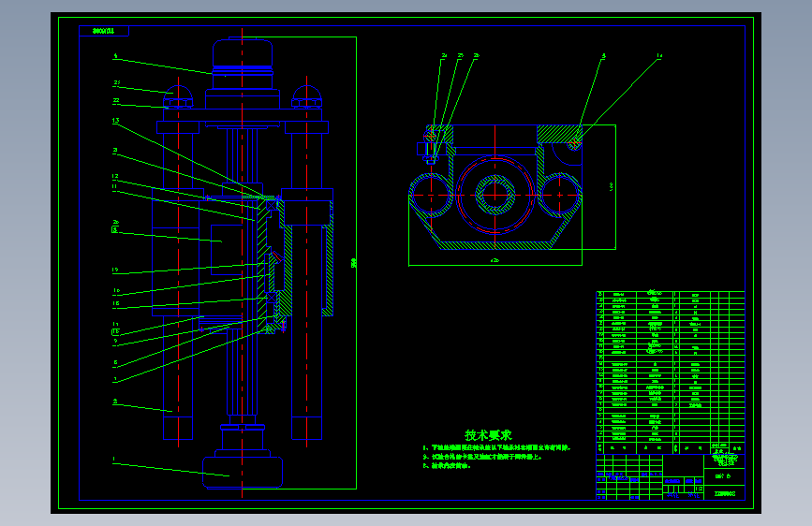Select callout number 1 near the bottom knob
812x526 pixels.
pos(114,459)
